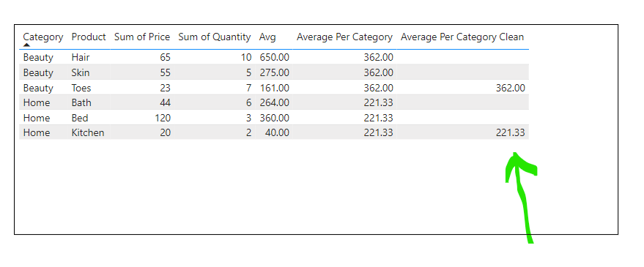Viewport: 644px width, 267px height.
Task: Click the Sum of Price value 55
Action: [x=165, y=72]
